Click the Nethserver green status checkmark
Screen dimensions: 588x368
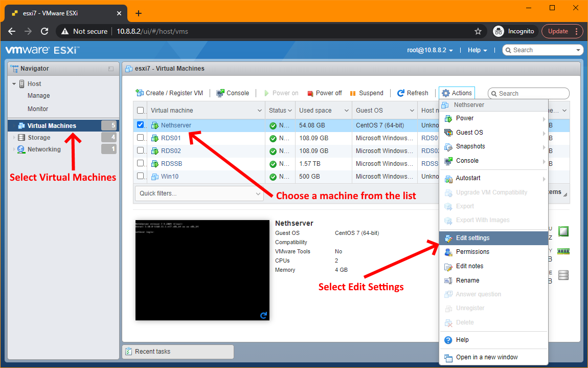273,126
